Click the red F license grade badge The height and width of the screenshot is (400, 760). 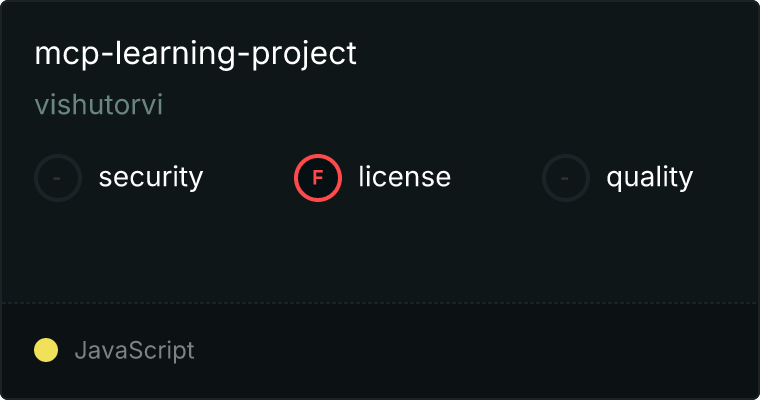[x=318, y=178]
